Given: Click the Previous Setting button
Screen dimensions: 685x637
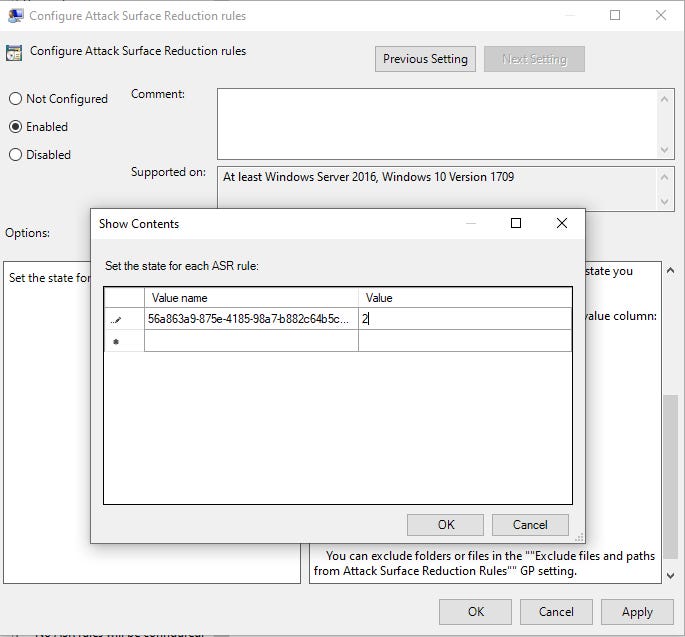Looking at the screenshot, I should pos(425,59).
